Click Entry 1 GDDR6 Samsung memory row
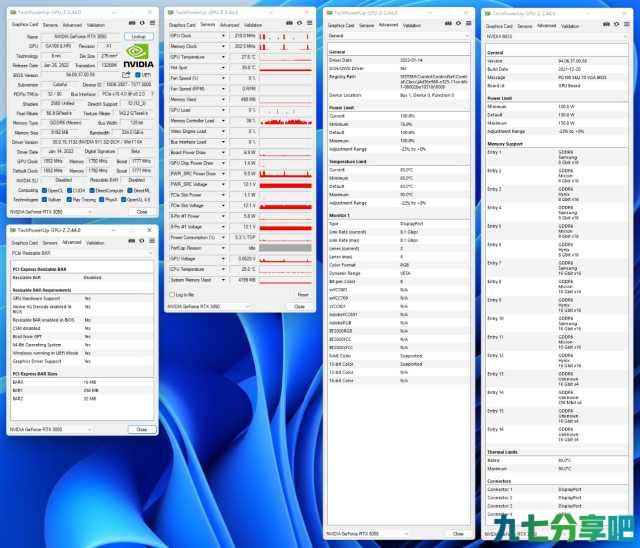640x548 pixels. coord(557,157)
